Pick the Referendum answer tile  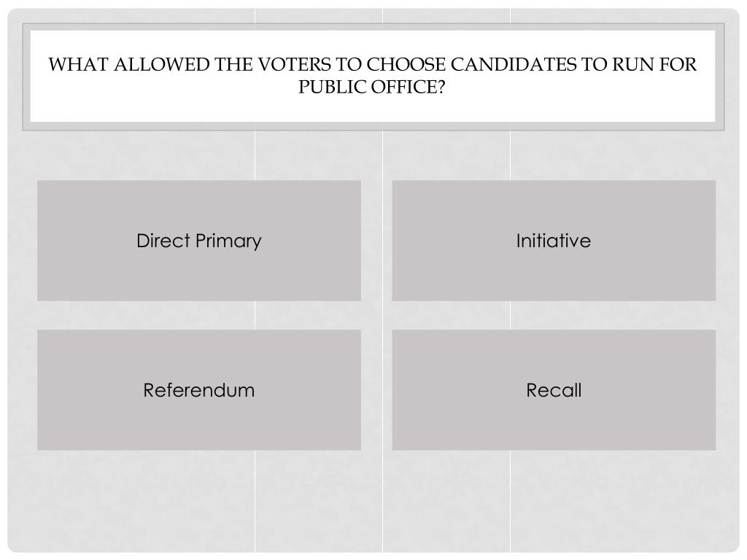(x=199, y=390)
